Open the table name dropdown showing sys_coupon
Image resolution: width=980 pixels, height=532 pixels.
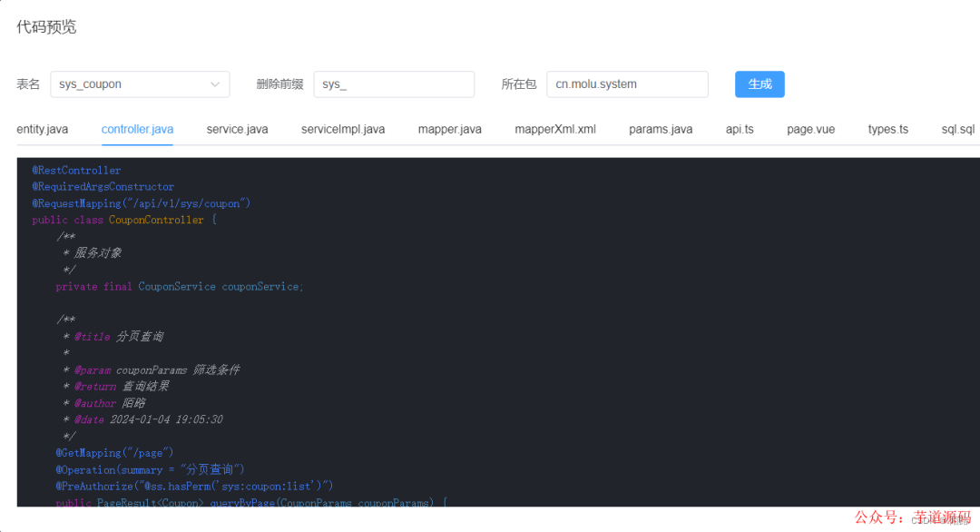(140, 84)
